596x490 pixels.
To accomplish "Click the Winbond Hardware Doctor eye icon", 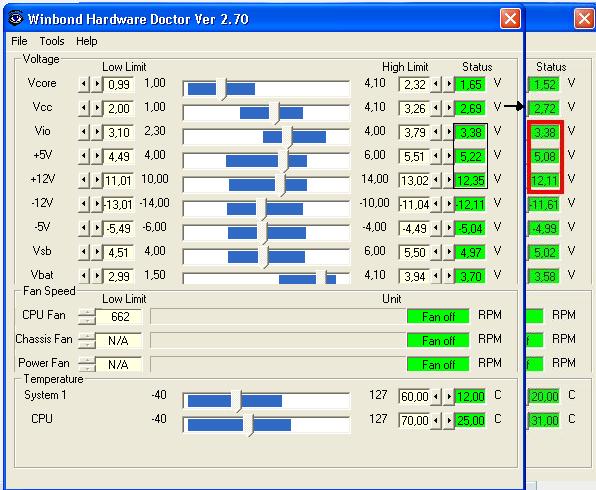I will (16, 18).
